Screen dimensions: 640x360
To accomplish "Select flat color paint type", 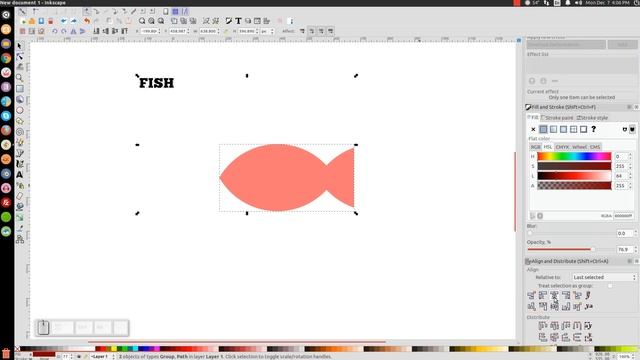I will tap(543, 129).
